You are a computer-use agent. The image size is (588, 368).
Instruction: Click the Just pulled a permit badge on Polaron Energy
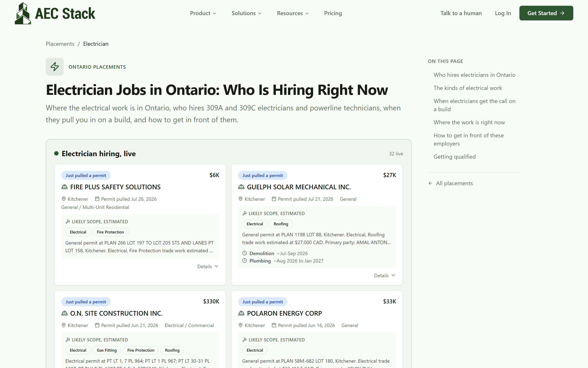[263, 302]
